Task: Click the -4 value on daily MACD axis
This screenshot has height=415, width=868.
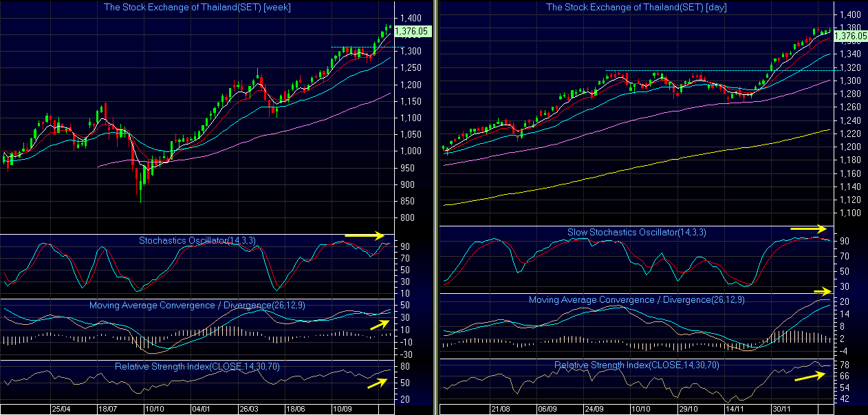Action: [843, 352]
